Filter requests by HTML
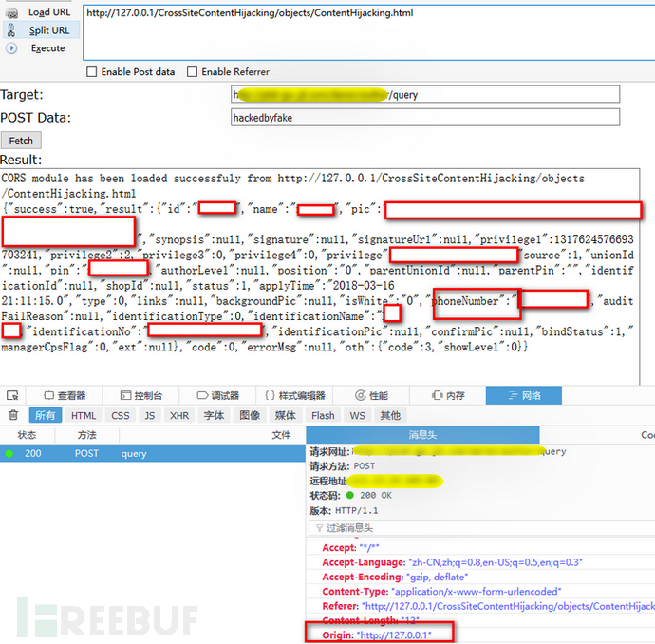The height and width of the screenshot is (644, 655). coord(84,415)
